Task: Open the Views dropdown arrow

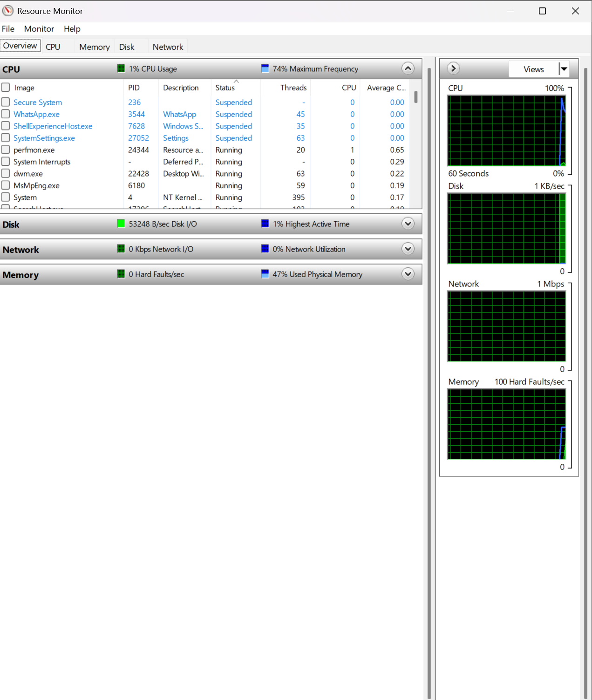Action: pyautogui.click(x=564, y=69)
